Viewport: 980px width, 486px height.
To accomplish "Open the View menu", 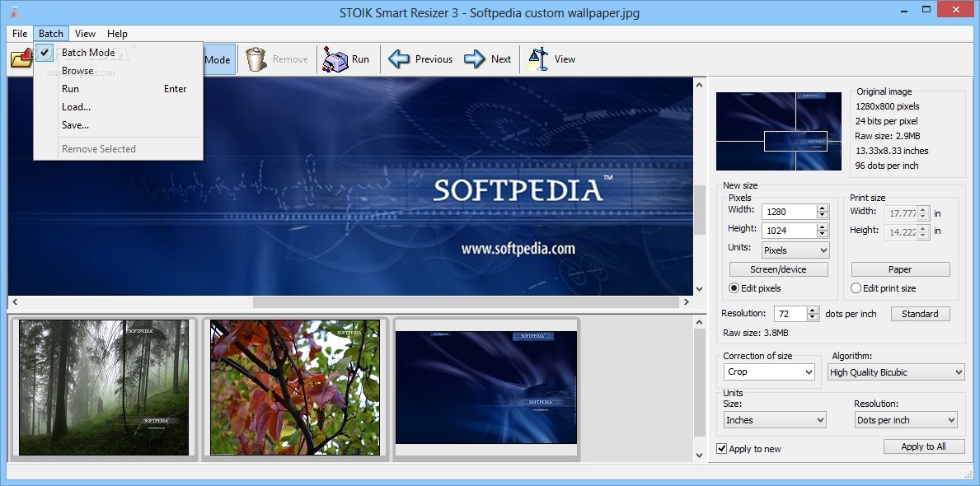I will [x=85, y=34].
